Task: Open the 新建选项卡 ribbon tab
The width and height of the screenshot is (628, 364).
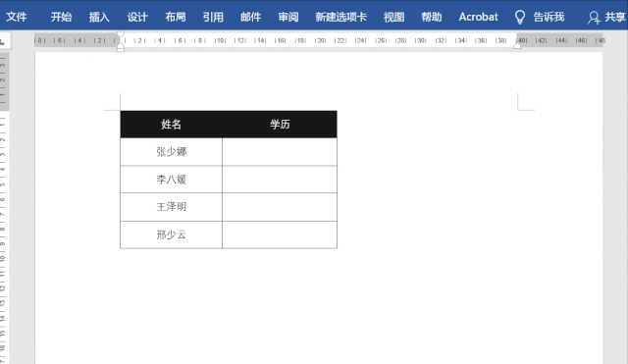Action: (340, 17)
